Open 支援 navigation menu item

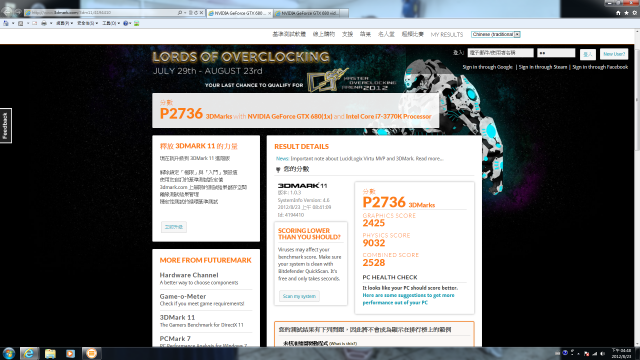(347, 34)
